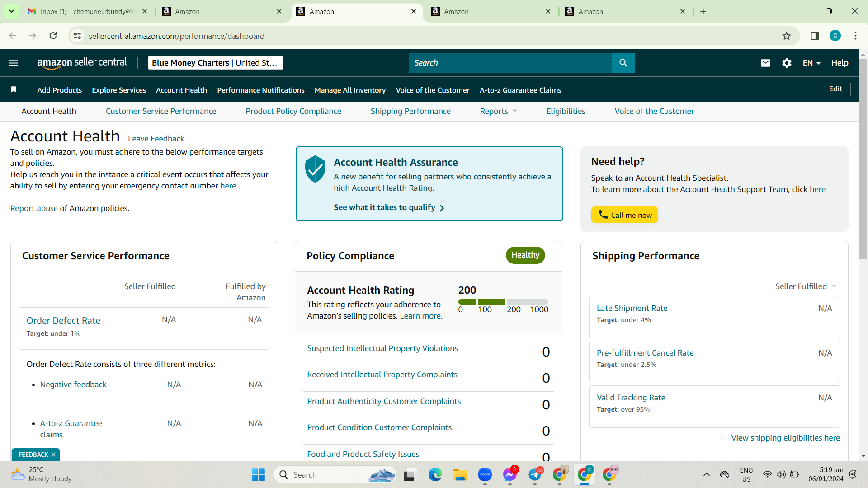This screenshot has height=488, width=868.
Task: Open the hamburger navigation menu
Action: tap(14, 63)
